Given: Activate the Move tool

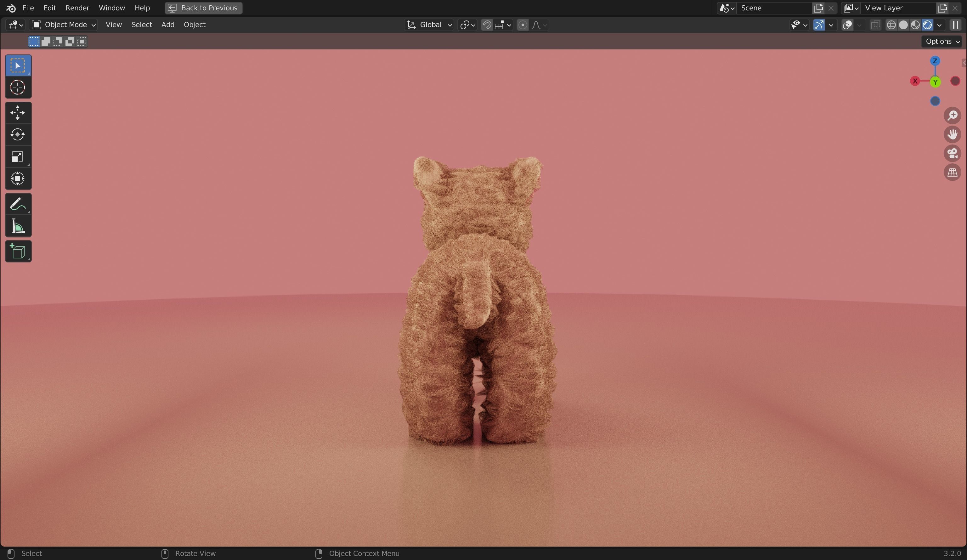Looking at the screenshot, I should [18, 113].
